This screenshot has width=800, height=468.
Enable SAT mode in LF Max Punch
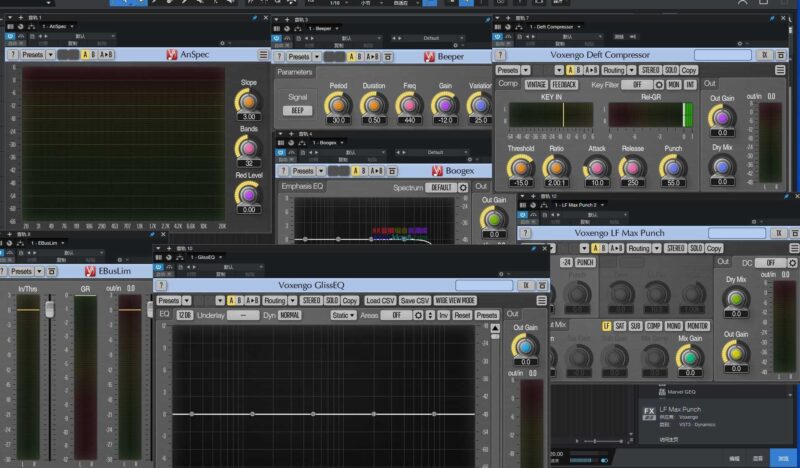(x=620, y=326)
